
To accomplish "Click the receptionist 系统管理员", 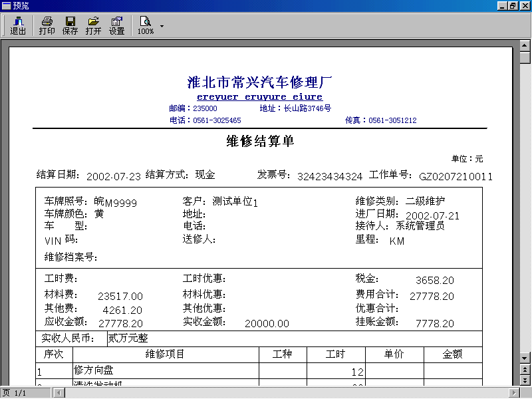I will (x=420, y=225).
